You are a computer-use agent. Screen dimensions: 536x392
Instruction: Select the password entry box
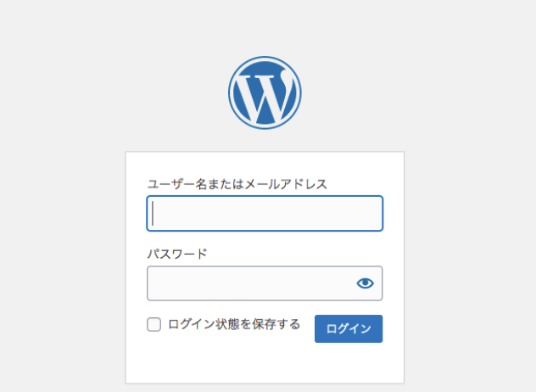coord(250,283)
